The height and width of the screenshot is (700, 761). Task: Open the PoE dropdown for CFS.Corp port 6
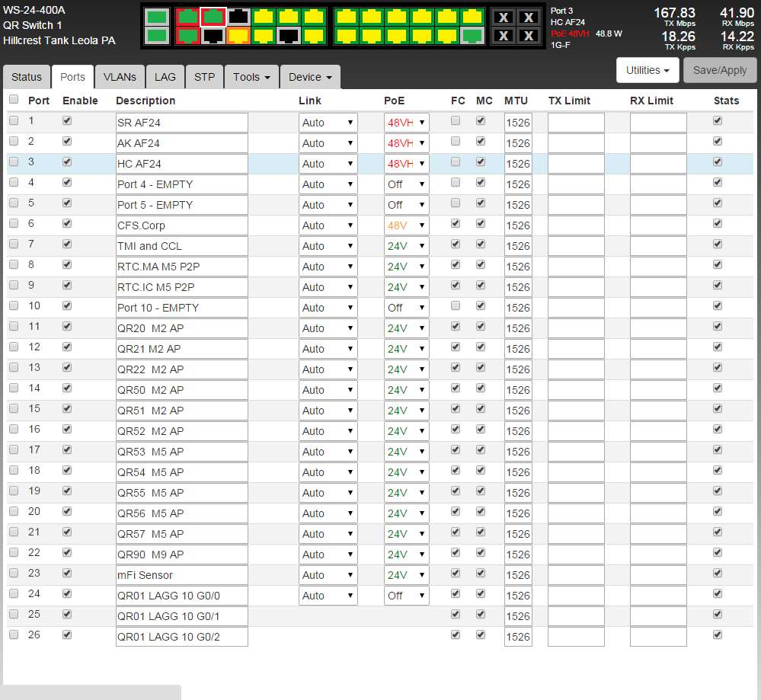[406, 225]
